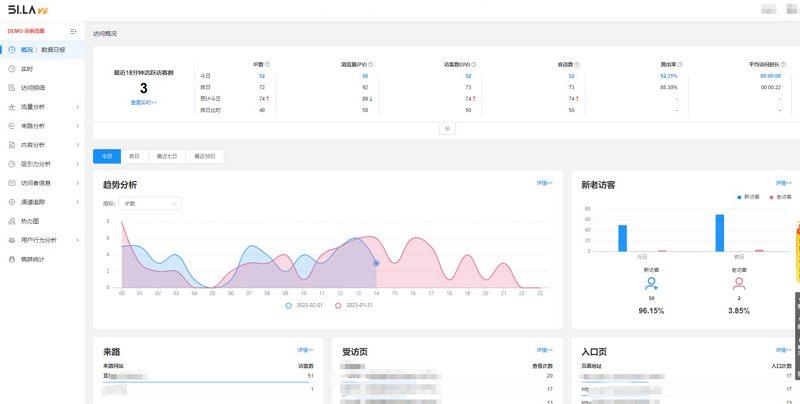Open the 指标 IP数 dropdown
Viewport: 800px width, 404px height.
(x=150, y=204)
